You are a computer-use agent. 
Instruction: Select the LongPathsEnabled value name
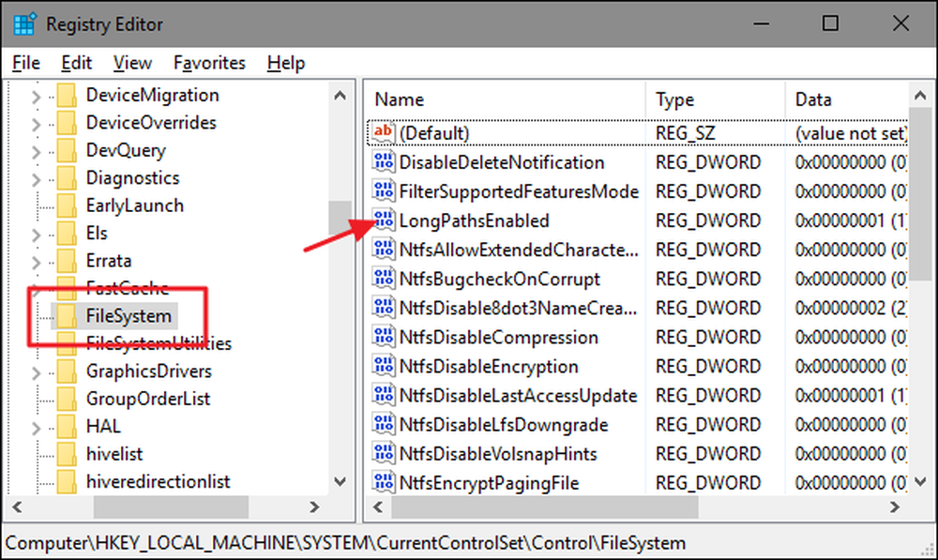[x=474, y=220]
